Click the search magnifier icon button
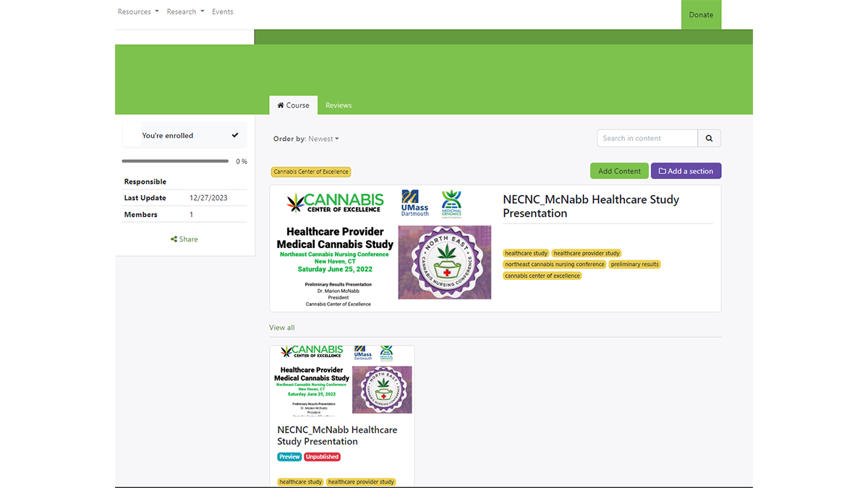Screen dimensions: 868x488 [x=709, y=138]
